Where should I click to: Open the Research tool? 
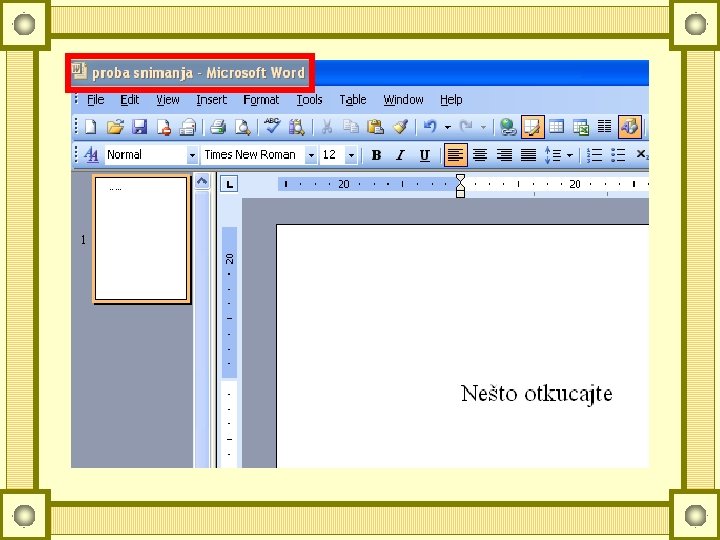click(x=297, y=127)
